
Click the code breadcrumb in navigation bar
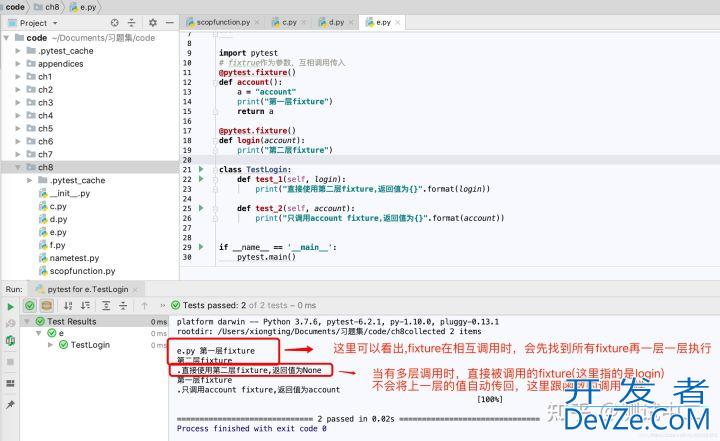coord(15,7)
